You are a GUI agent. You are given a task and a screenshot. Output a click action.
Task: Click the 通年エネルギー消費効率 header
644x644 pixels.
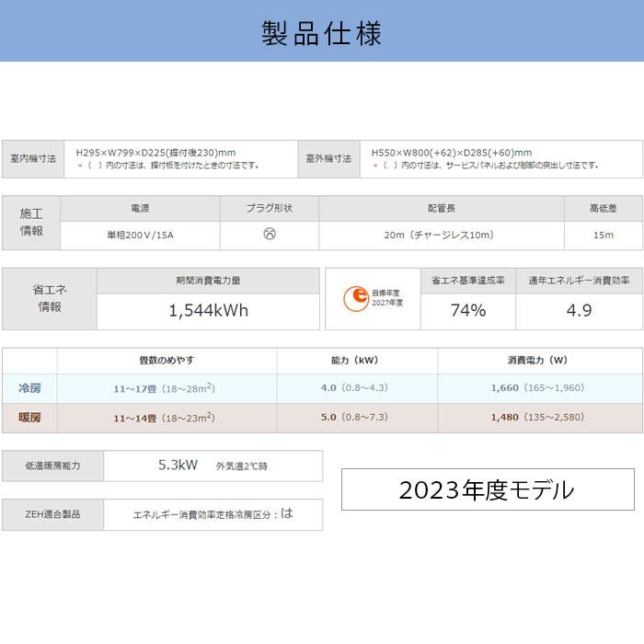click(579, 281)
